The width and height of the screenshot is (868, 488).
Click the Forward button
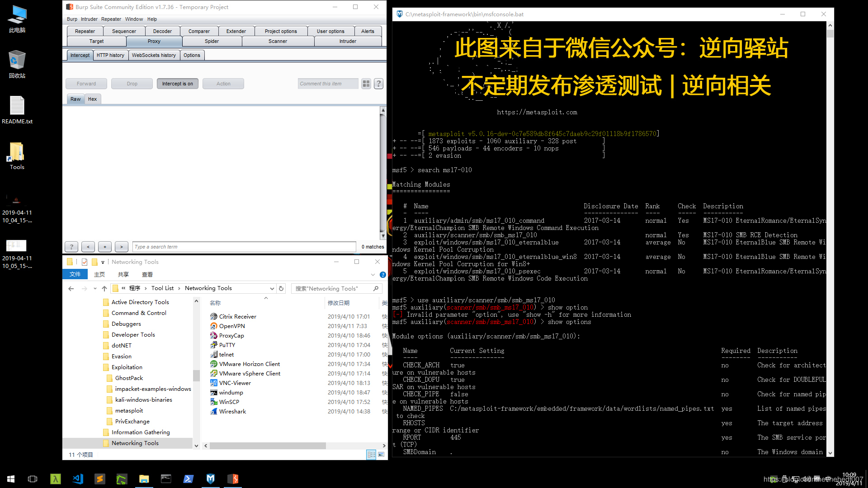pos(86,84)
